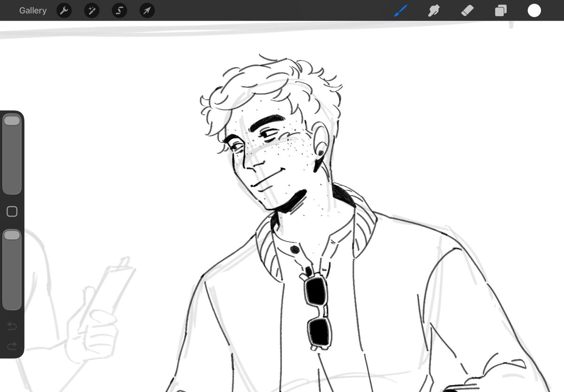
Task: Activate the Transform arrow tool
Action: click(x=147, y=10)
